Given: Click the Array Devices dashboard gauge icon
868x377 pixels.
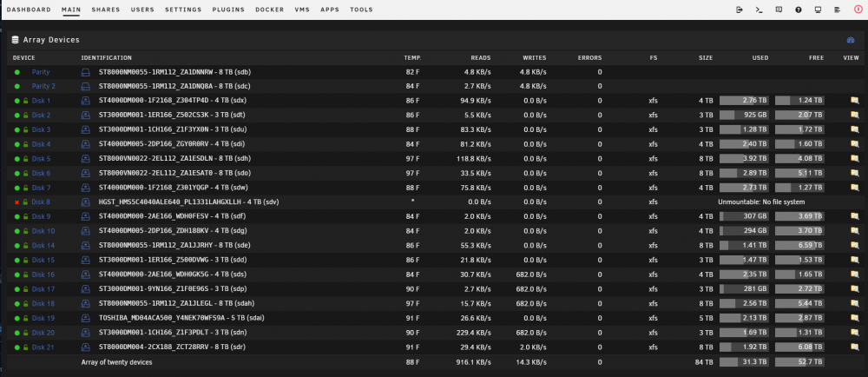Looking at the screenshot, I should (x=851, y=40).
